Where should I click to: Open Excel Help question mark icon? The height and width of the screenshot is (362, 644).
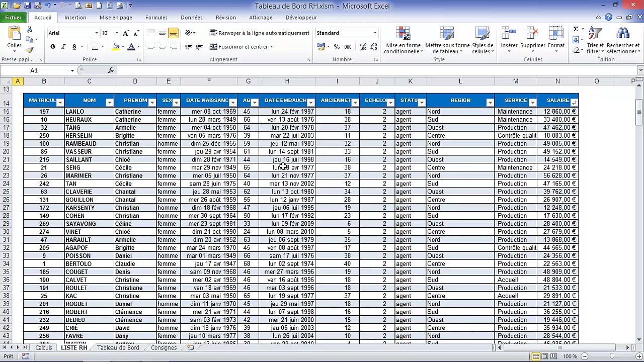(x=609, y=17)
